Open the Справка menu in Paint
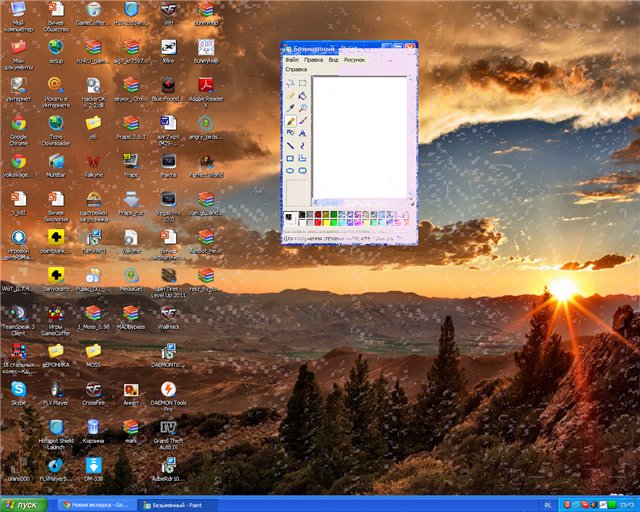The width and height of the screenshot is (640, 512). click(296, 69)
